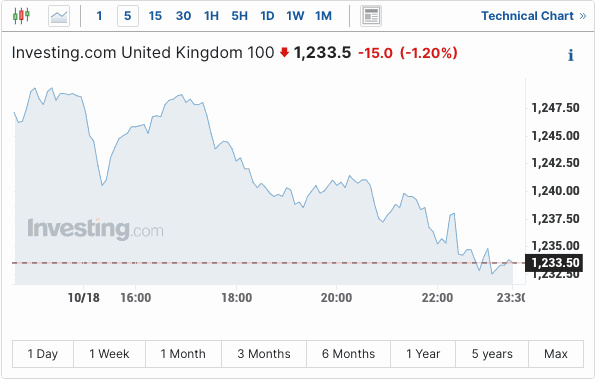Select the 1D interval

(x=267, y=16)
